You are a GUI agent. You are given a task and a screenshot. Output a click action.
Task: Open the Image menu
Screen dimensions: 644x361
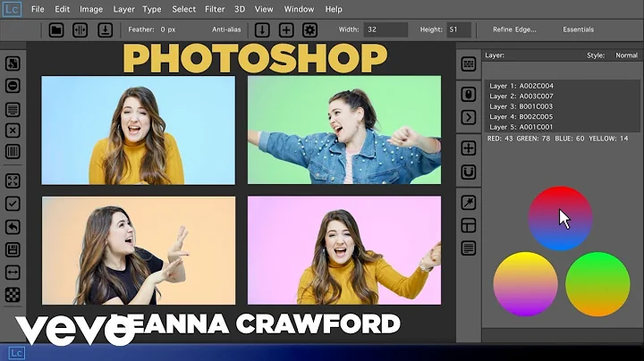(90, 9)
